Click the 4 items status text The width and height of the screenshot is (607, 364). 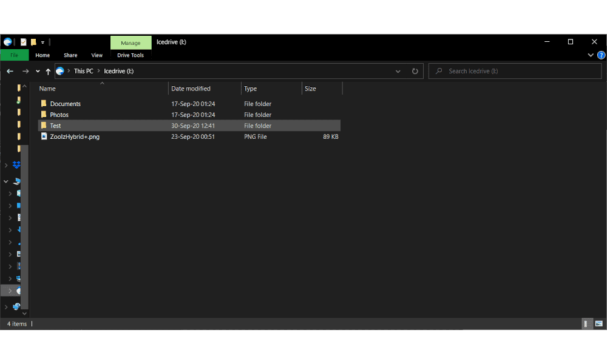point(17,324)
